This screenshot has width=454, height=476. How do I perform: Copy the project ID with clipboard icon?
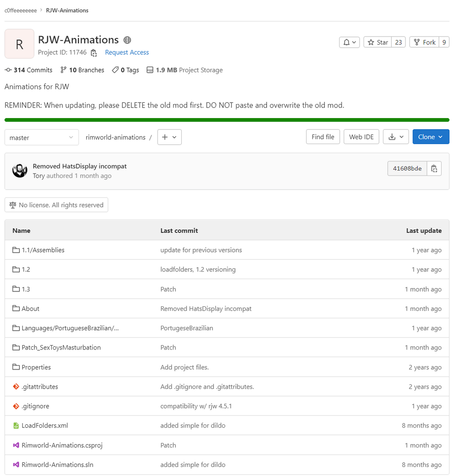(94, 53)
